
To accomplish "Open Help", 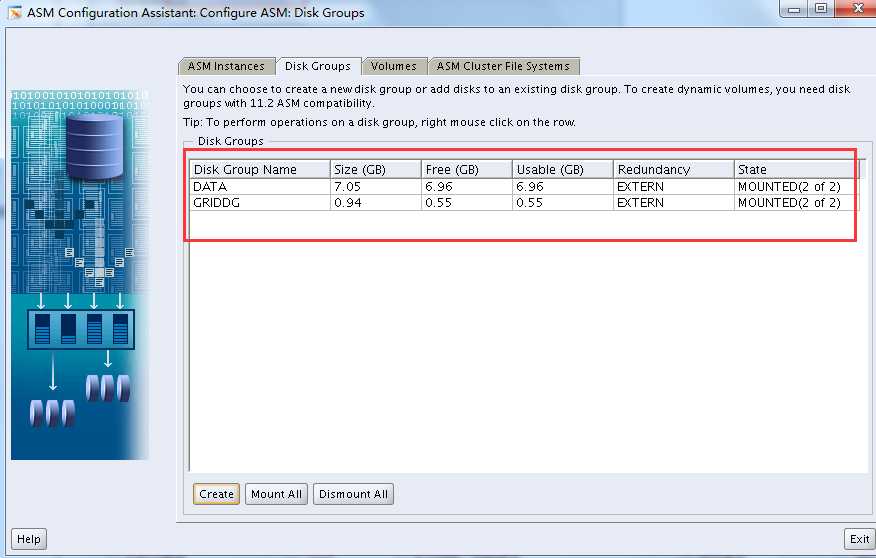I will [x=28, y=539].
